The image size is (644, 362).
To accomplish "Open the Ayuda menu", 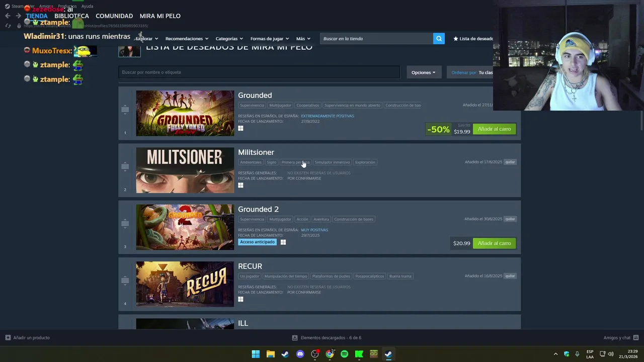I will click(87, 7).
